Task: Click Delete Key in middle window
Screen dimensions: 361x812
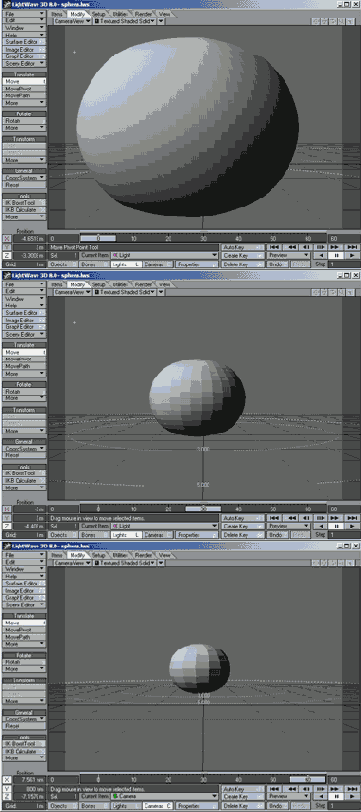Action: click(x=242, y=534)
